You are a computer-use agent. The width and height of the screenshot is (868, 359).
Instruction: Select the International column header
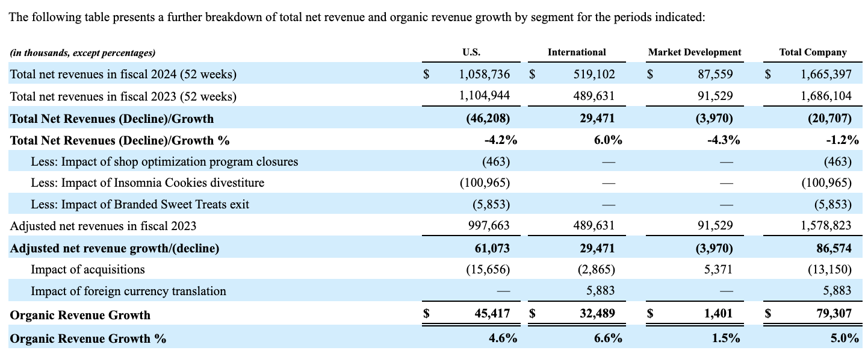click(x=577, y=52)
